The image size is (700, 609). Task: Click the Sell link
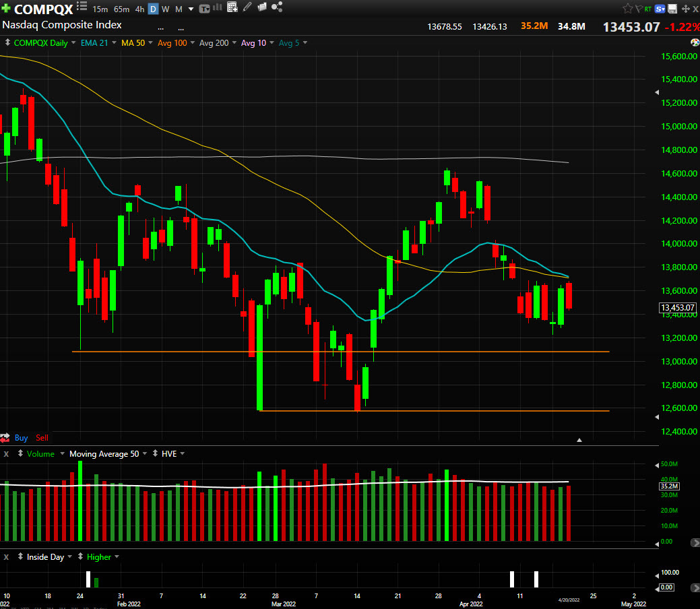pos(42,438)
